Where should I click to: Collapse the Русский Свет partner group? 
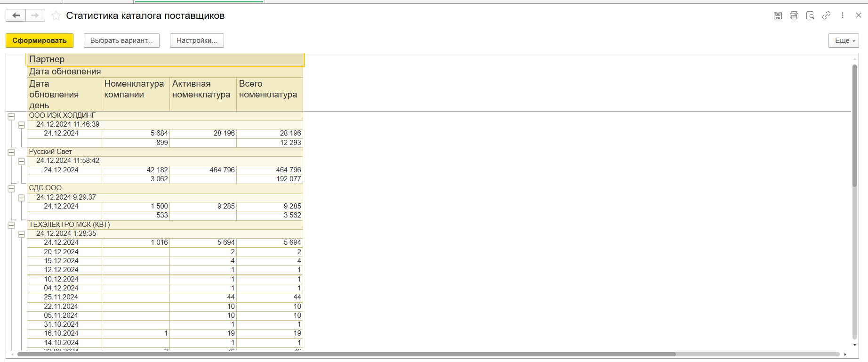point(11,153)
